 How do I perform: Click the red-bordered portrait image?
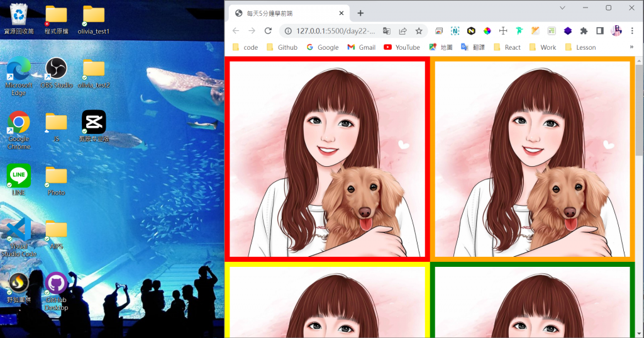(x=327, y=159)
